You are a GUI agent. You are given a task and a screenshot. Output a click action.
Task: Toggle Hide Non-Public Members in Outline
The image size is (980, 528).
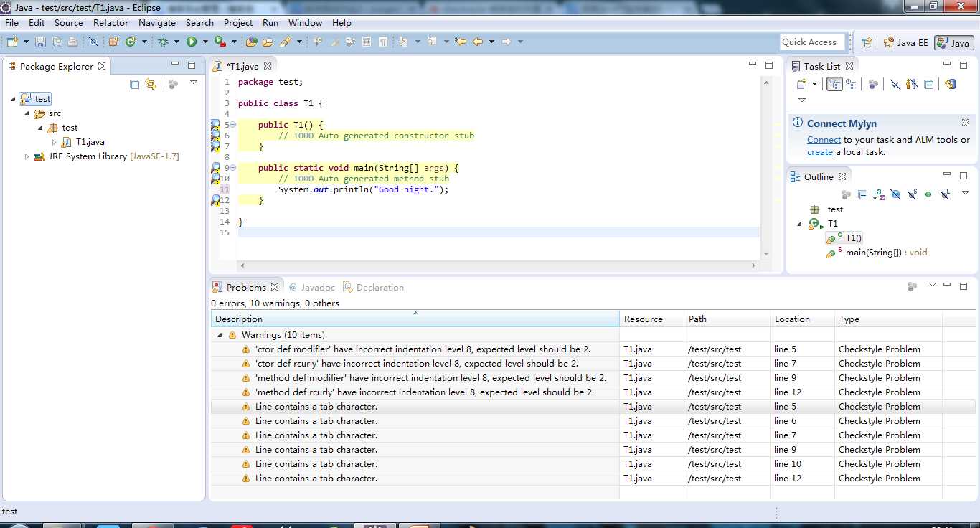(928, 194)
